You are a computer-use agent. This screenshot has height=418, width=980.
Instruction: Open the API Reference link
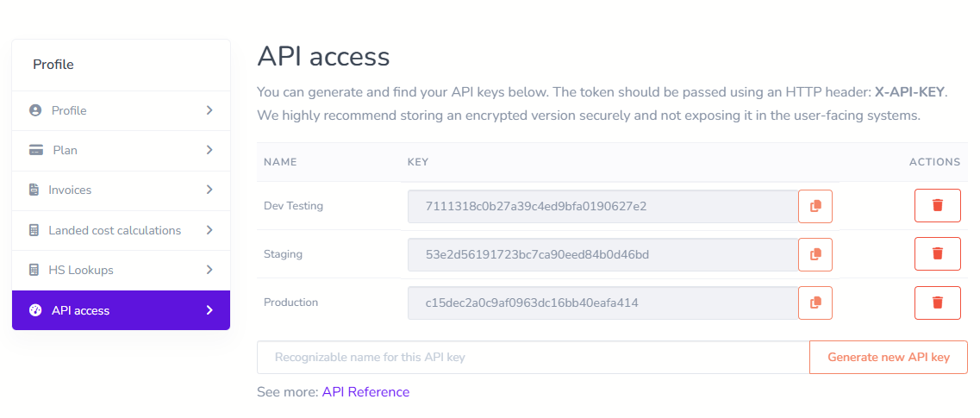pyautogui.click(x=365, y=392)
